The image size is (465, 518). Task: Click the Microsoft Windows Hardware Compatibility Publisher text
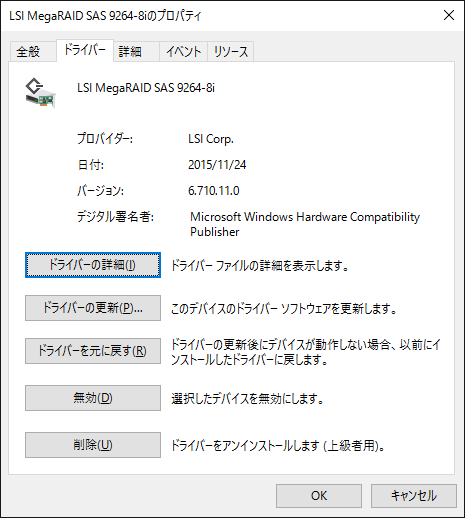[305, 224]
